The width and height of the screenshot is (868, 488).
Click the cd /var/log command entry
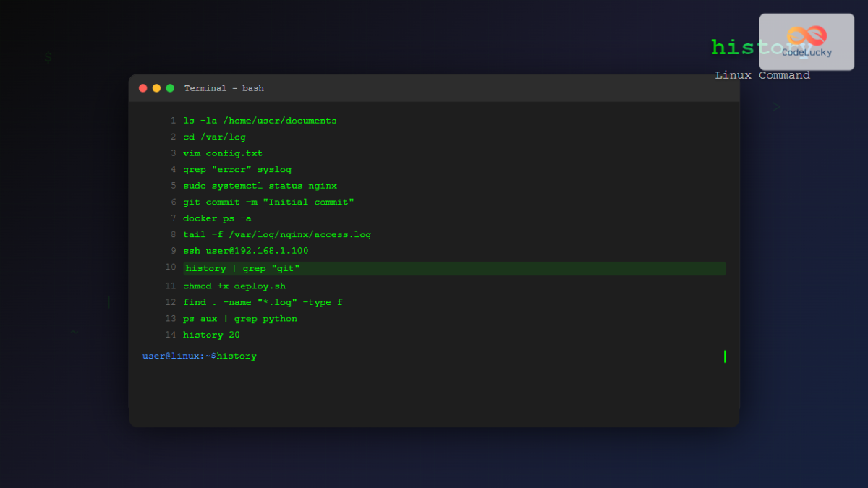pos(215,136)
